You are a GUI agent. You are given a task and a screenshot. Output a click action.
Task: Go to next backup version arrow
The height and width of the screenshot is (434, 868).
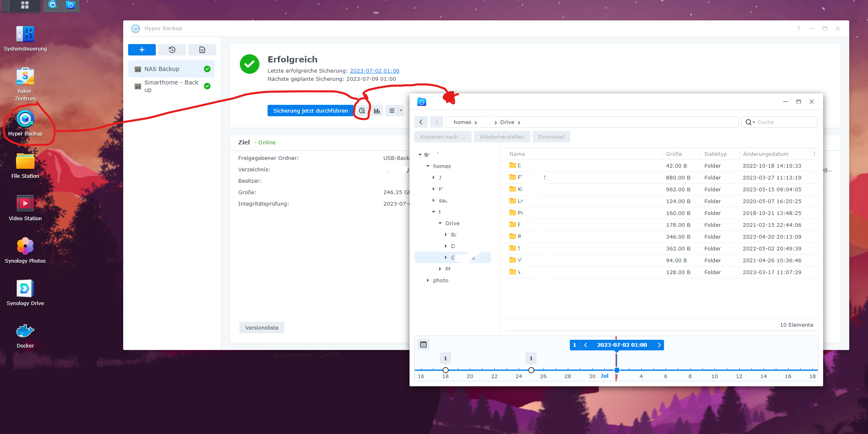pyautogui.click(x=659, y=345)
